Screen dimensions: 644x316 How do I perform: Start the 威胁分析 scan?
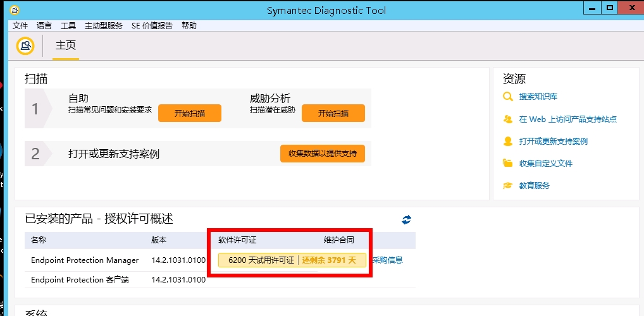(333, 113)
